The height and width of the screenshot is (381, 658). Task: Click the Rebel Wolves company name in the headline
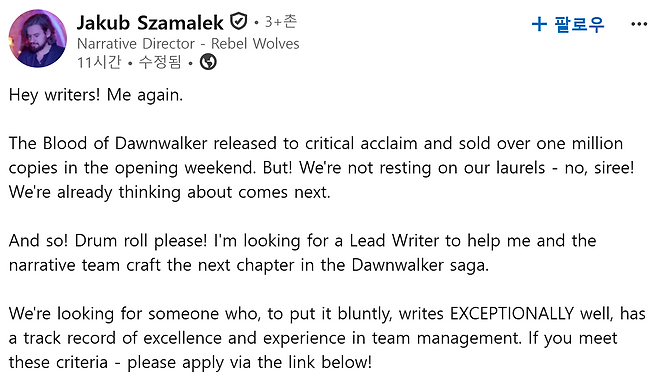[255, 44]
